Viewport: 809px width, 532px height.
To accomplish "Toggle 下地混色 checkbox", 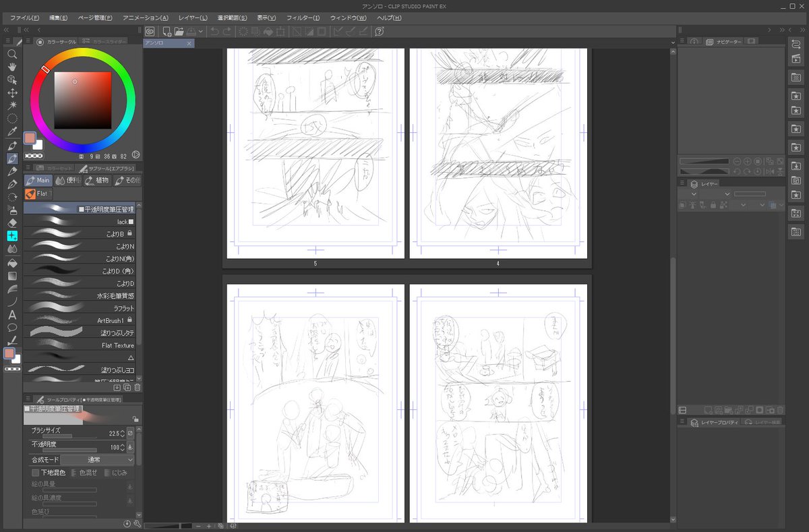I will coord(35,473).
